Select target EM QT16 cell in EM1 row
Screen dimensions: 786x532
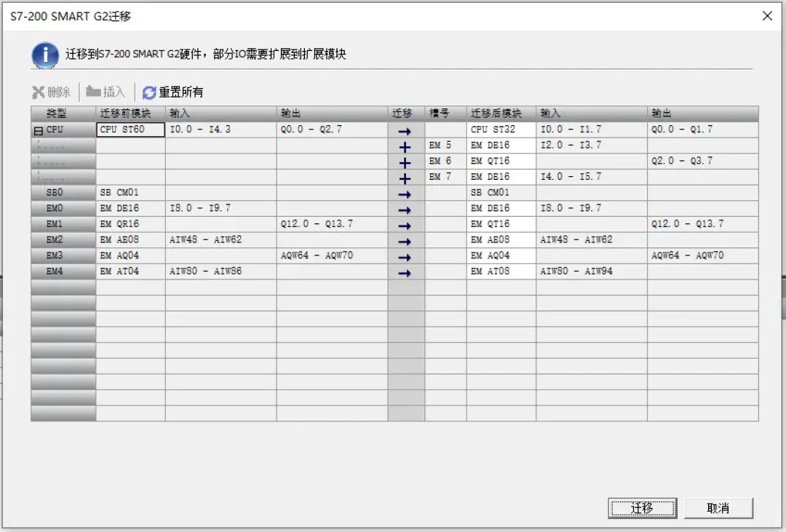point(501,224)
